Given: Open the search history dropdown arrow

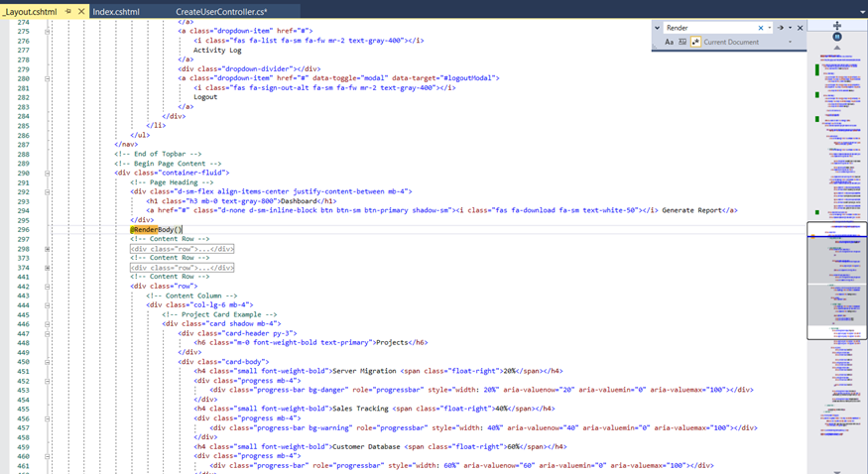Looking at the screenshot, I should [x=770, y=28].
